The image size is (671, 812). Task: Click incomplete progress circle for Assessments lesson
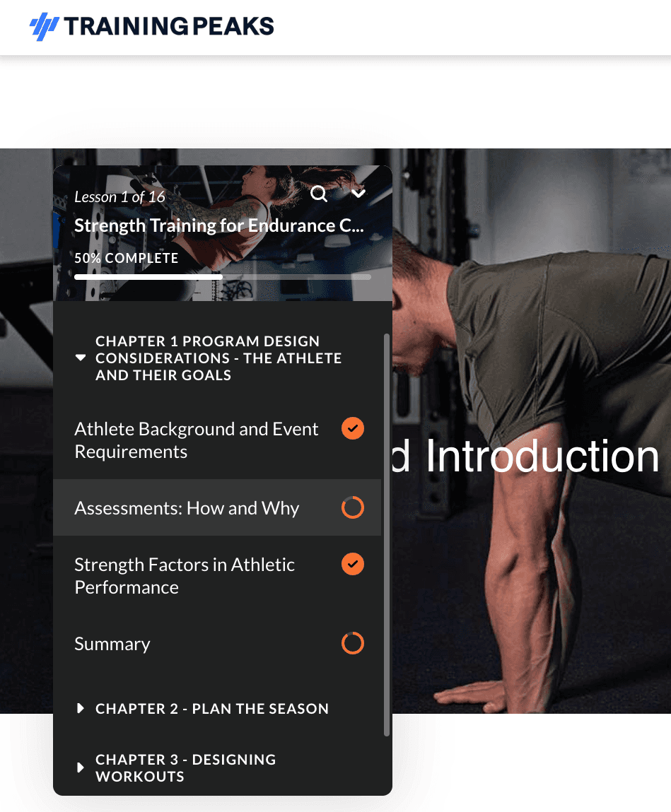click(x=352, y=507)
